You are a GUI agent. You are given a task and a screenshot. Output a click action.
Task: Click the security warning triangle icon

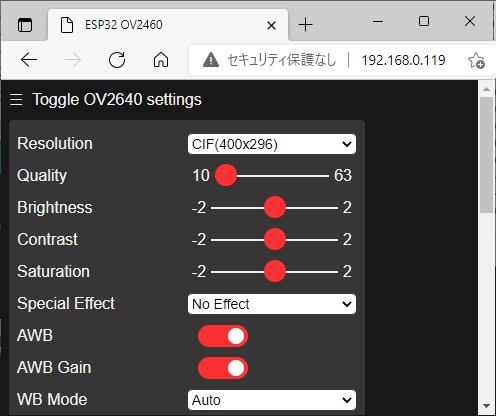pyautogui.click(x=211, y=60)
